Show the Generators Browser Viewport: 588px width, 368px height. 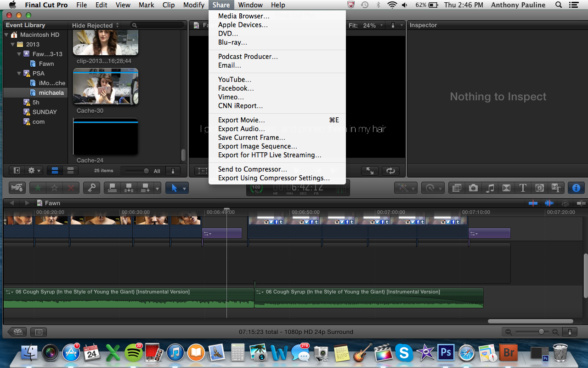pos(539,188)
